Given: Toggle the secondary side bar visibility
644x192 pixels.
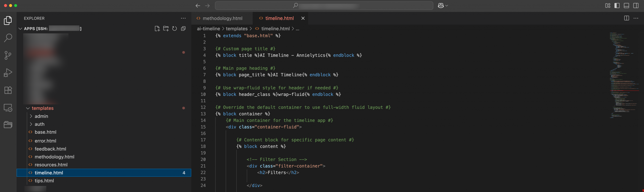Looking at the screenshot, I should pyautogui.click(x=636, y=6).
